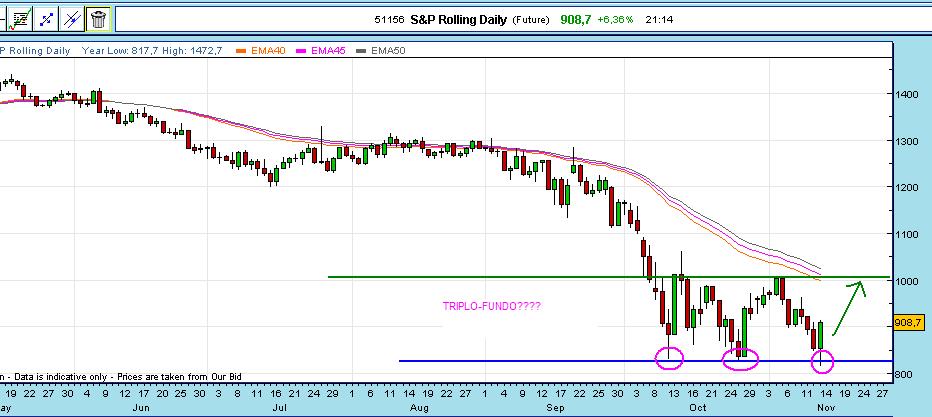
Task: Click the trash can delete drawings icon
Action: pyautogui.click(x=98, y=19)
